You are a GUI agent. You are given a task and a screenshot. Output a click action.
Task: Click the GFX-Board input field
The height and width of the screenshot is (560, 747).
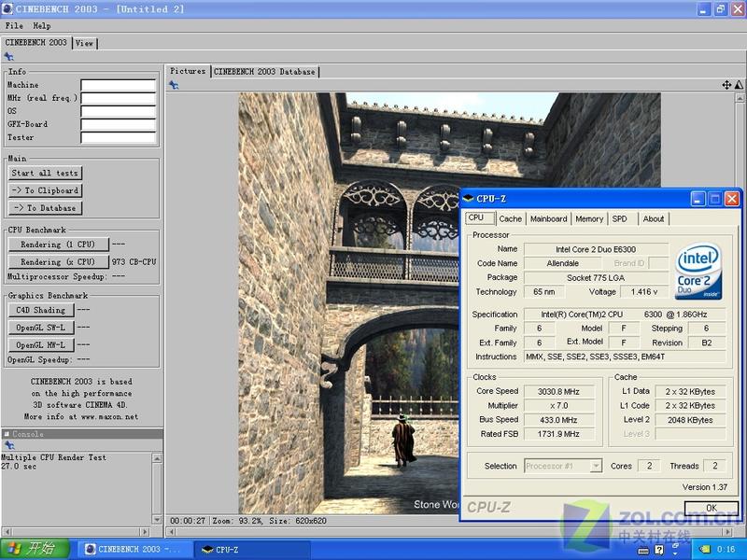119,125
